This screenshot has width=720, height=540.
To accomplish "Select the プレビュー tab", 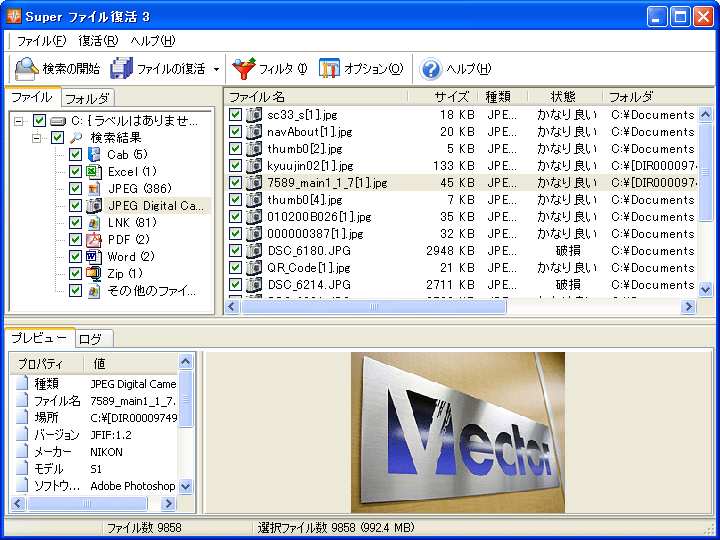I will tap(39, 338).
